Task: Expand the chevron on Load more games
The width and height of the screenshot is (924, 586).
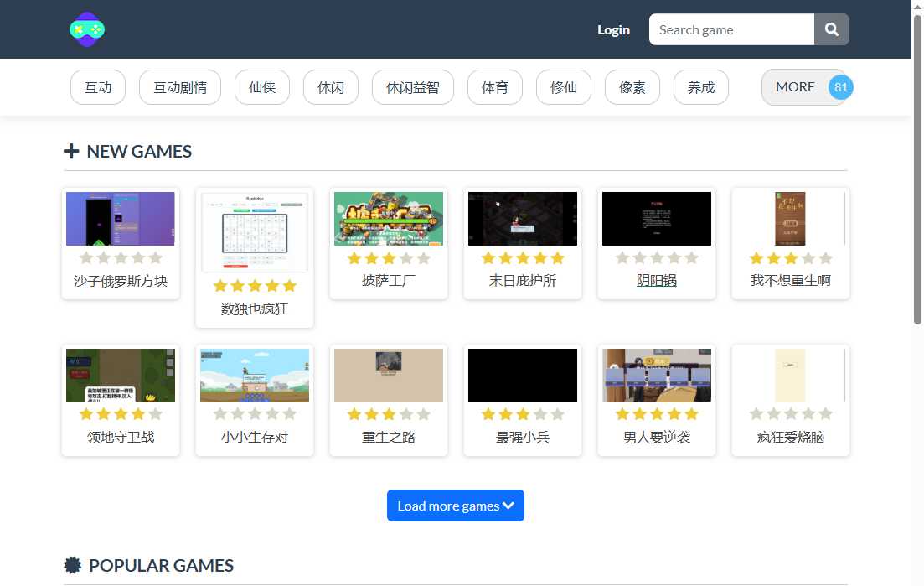Action: click(508, 506)
